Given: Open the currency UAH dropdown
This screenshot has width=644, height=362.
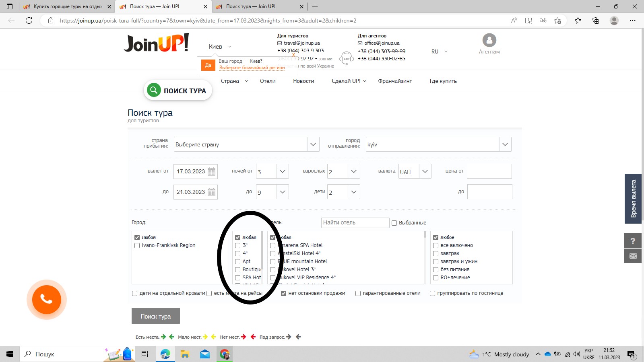Looking at the screenshot, I should tap(425, 171).
